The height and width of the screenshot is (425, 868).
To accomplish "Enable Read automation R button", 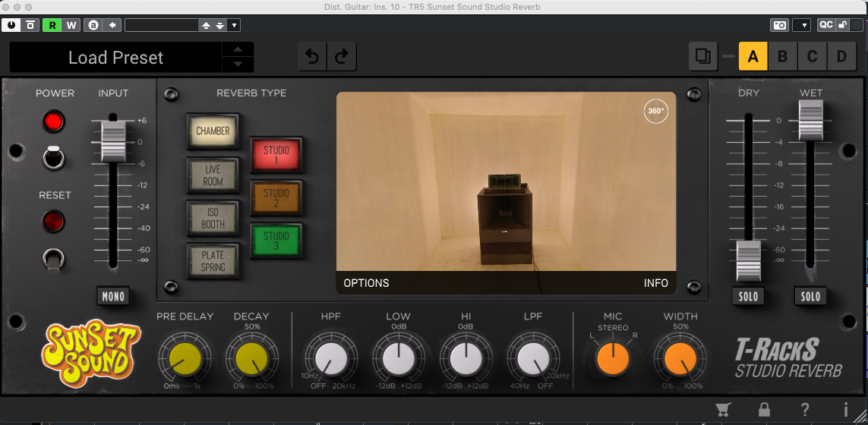I will tap(52, 25).
